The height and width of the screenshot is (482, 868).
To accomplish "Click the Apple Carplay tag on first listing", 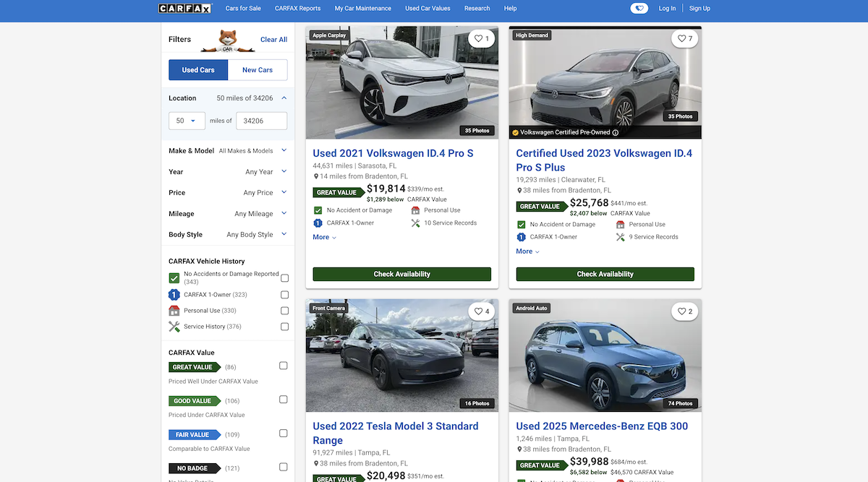I will pyautogui.click(x=329, y=35).
